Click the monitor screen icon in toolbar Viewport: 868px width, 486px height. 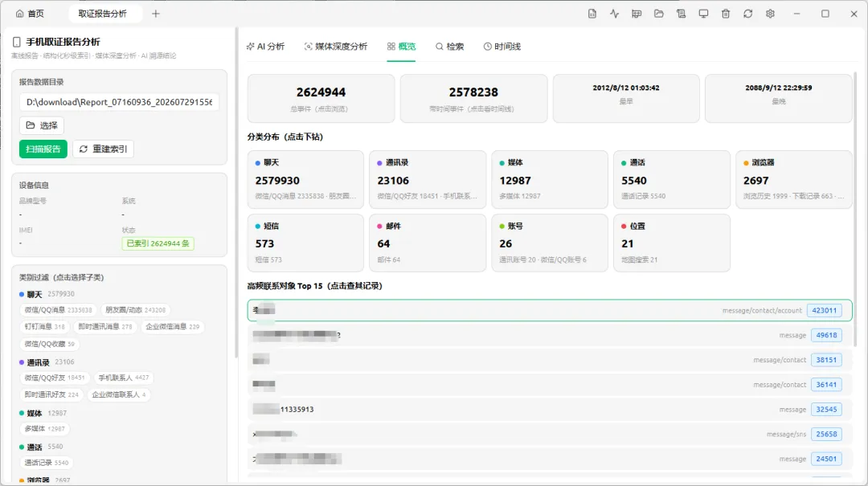coord(703,14)
